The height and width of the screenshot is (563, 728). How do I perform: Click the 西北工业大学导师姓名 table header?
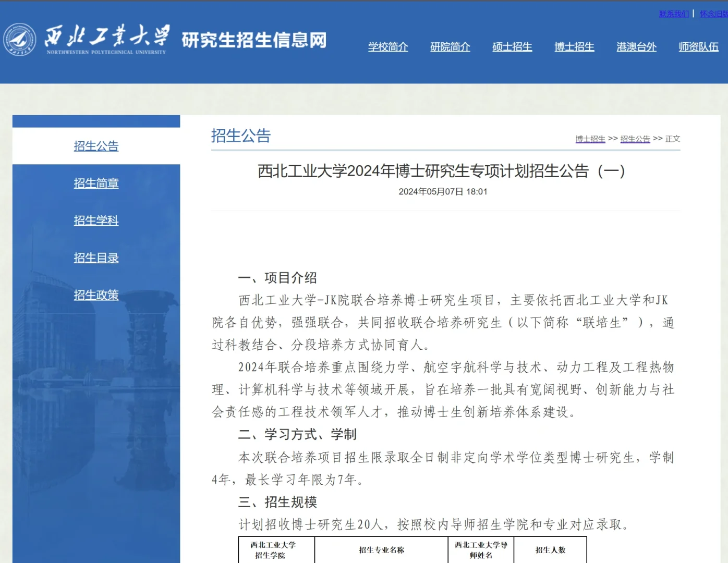tap(481, 550)
